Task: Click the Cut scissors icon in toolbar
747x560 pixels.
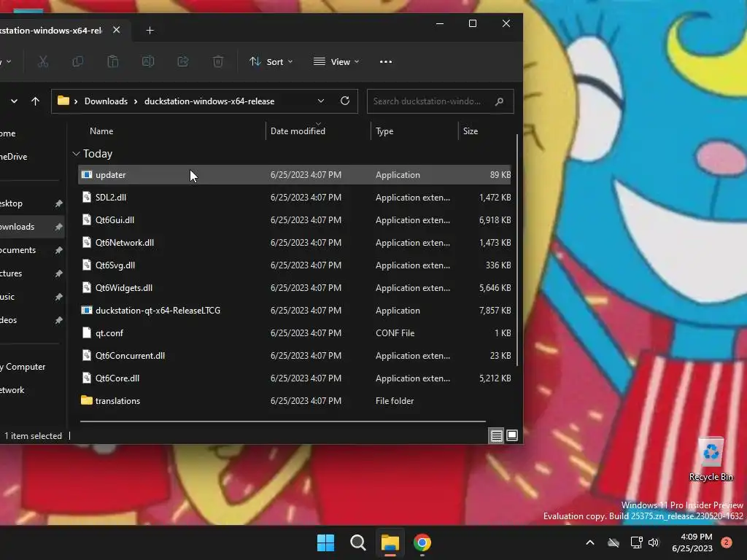Action: (43, 62)
